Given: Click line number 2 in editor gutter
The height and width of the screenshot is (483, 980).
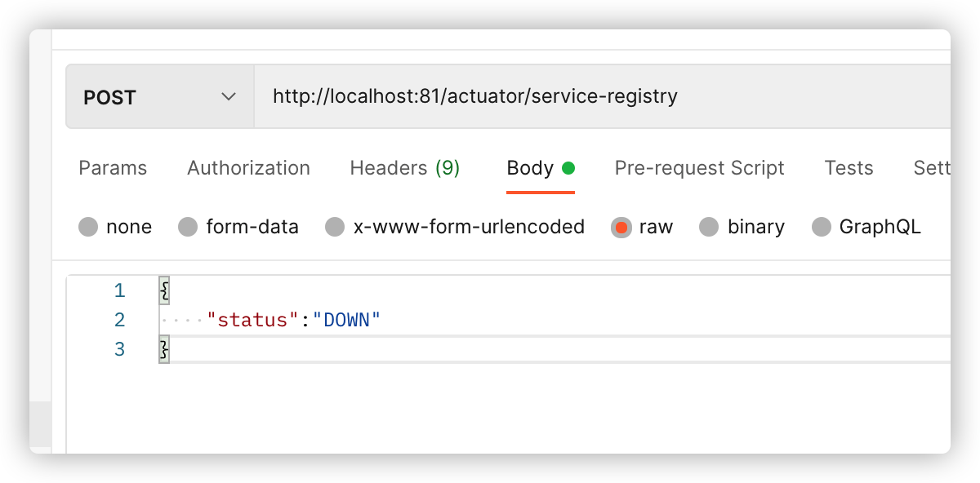Looking at the screenshot, I should (x=120, y=320).
